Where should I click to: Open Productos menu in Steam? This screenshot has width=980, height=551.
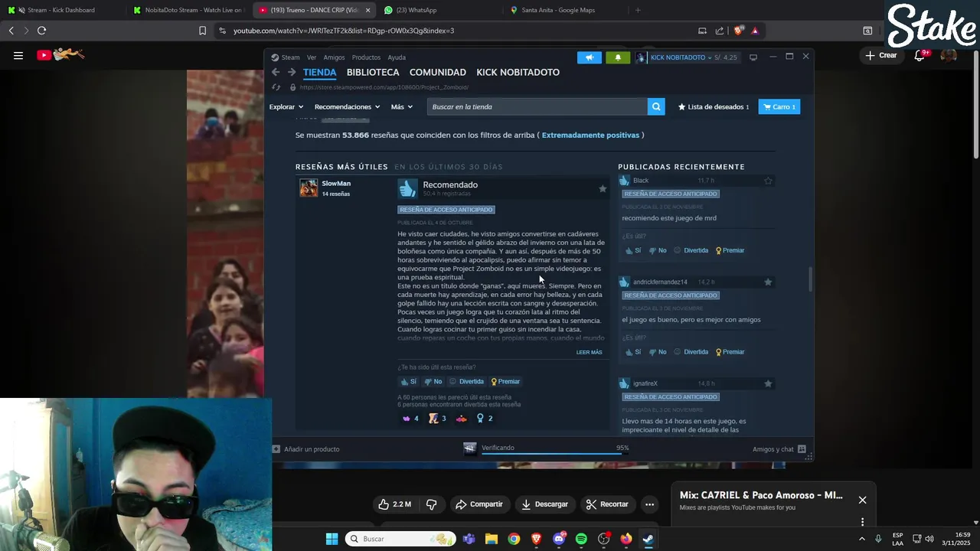pyautogui.click(x=366, y=57)
